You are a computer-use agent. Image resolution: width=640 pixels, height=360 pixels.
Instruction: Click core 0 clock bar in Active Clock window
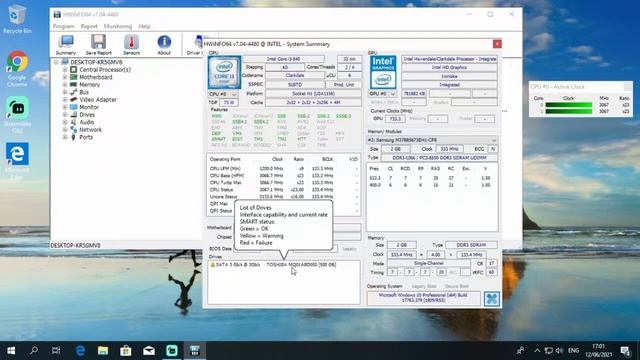tap(569, 105)
